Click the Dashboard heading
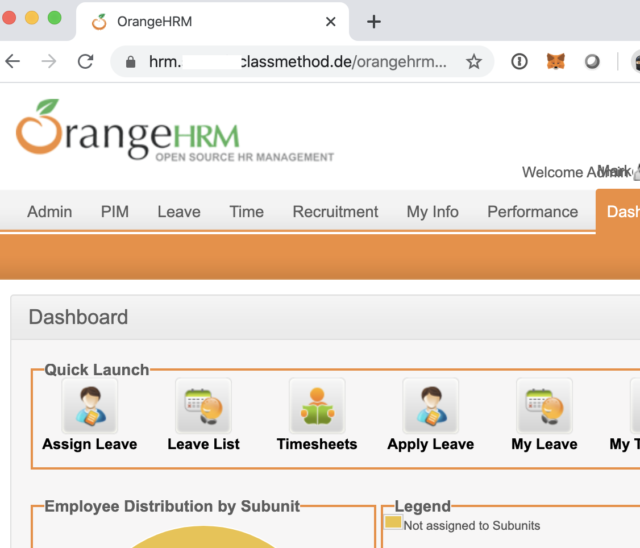Viewport: 640px width, 548px height. click(x=78, y=317)
